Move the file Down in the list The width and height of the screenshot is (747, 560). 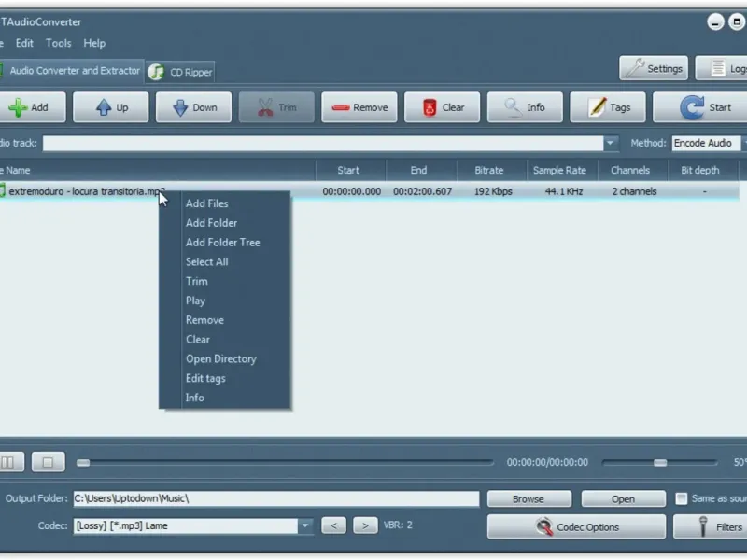[x=193, y=107]
